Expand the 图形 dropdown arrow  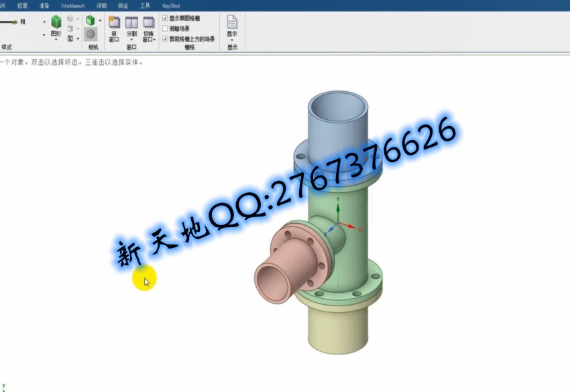(56, 40)
